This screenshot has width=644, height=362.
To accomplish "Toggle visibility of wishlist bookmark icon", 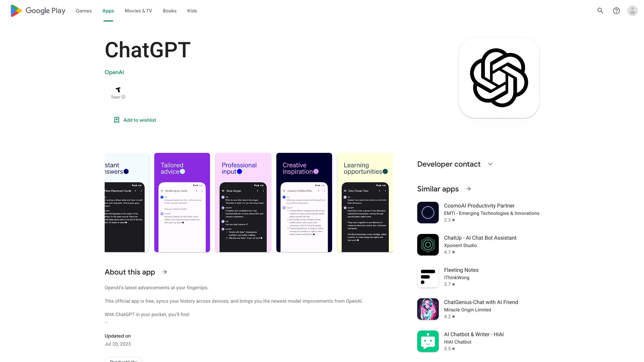I will click(117, 120).
